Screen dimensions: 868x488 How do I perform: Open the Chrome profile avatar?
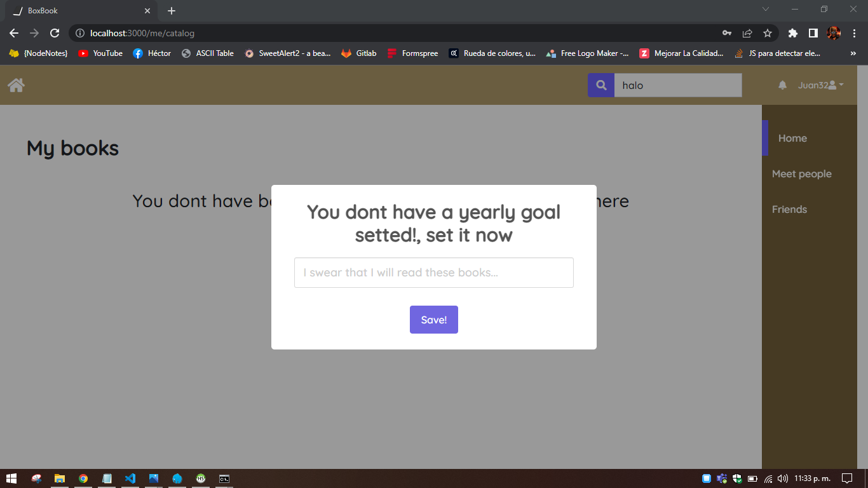pyautogui.click(x=834, y=33)
